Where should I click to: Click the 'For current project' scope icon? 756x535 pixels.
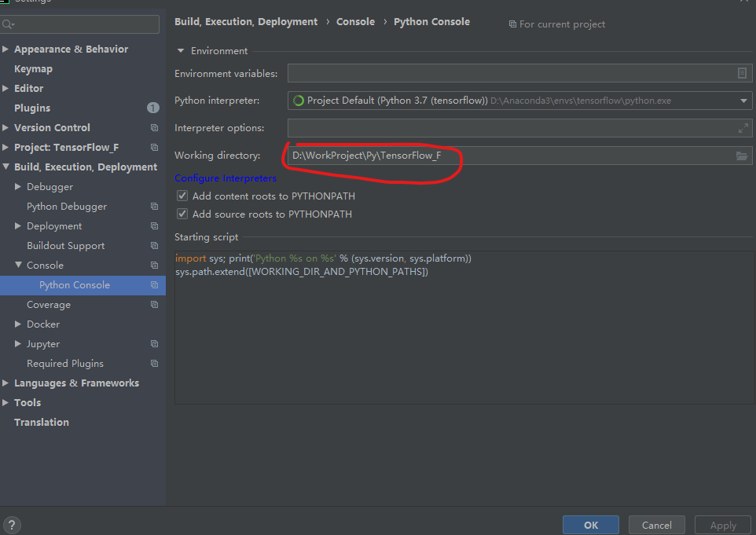[512, 24]
